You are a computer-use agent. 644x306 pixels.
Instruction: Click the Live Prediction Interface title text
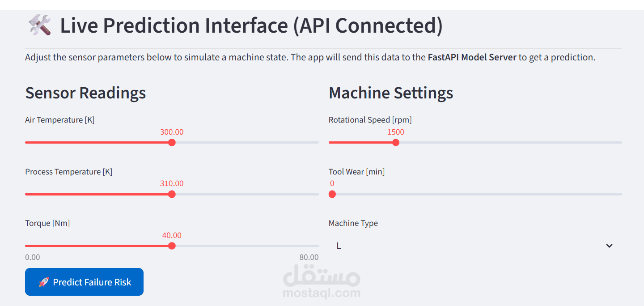[251, 25]
